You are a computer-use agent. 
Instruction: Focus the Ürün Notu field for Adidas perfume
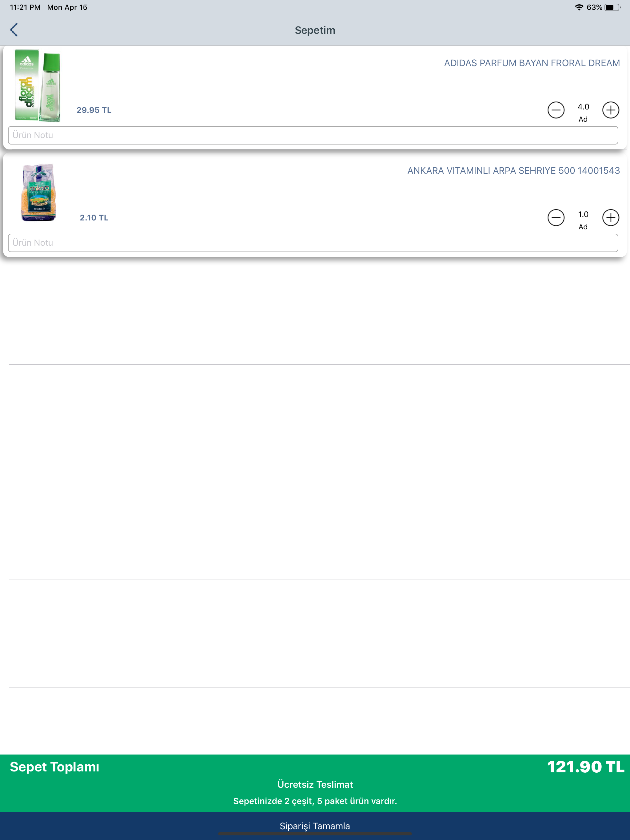(x=313, y=135)
